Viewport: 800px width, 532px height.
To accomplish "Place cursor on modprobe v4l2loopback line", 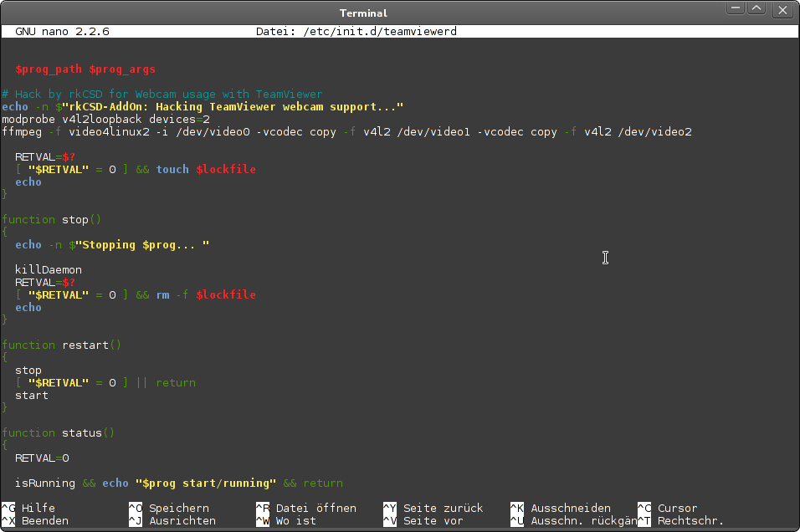I will [x=105, y=120].
